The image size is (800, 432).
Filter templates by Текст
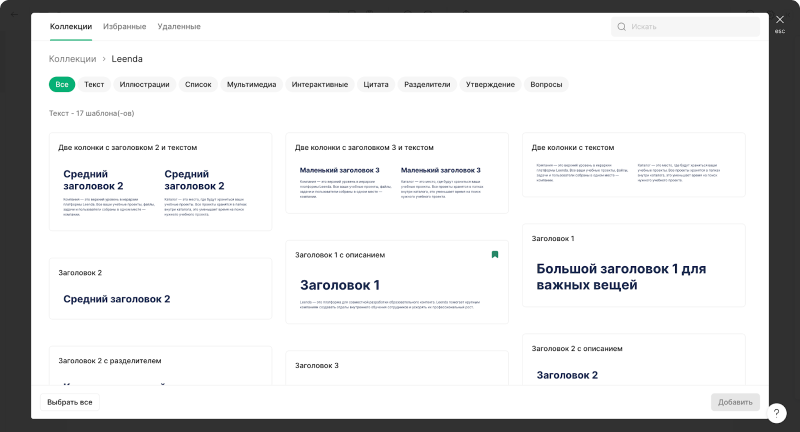click(x=94, y=85)
